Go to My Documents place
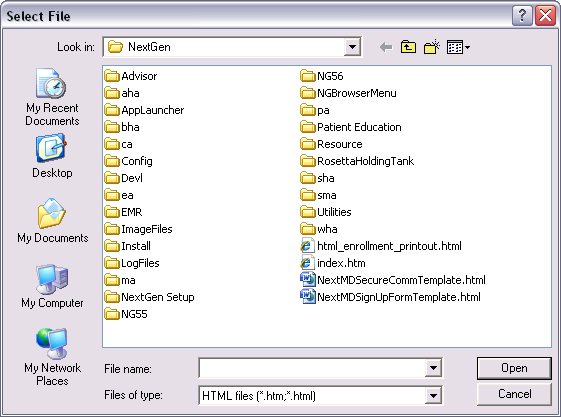This screenshot has width=561, height=417. 53,221
